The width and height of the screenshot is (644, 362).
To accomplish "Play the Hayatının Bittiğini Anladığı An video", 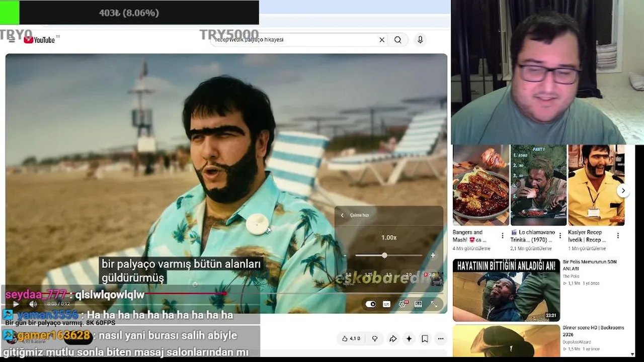I will [x=506, y=290].
